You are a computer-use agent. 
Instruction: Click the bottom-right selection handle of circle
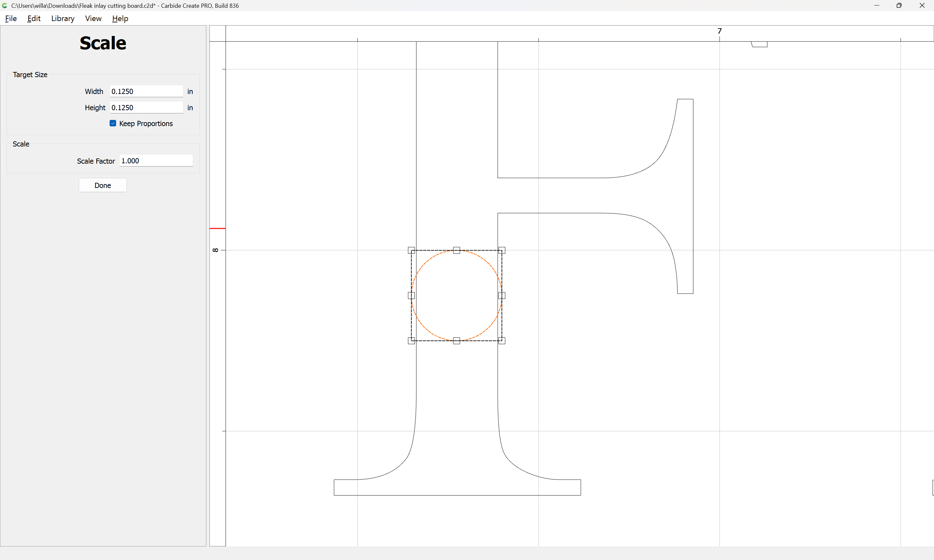[x=502, y=341]
